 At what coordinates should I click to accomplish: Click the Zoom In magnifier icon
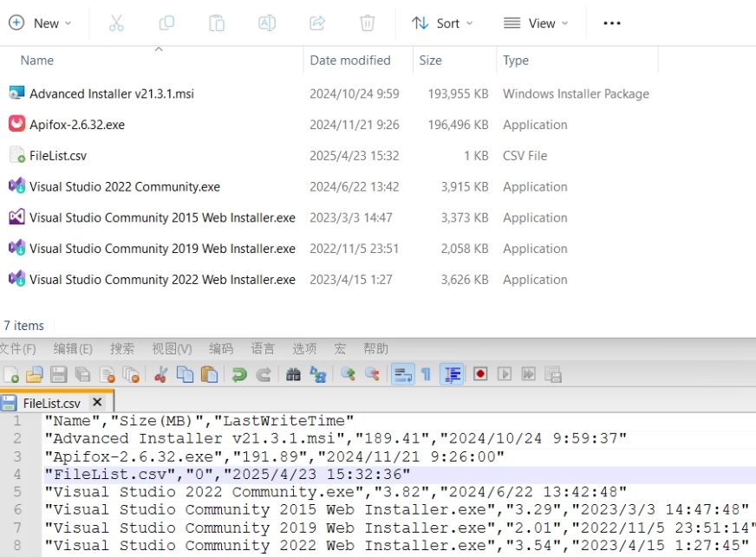(348, 374)
